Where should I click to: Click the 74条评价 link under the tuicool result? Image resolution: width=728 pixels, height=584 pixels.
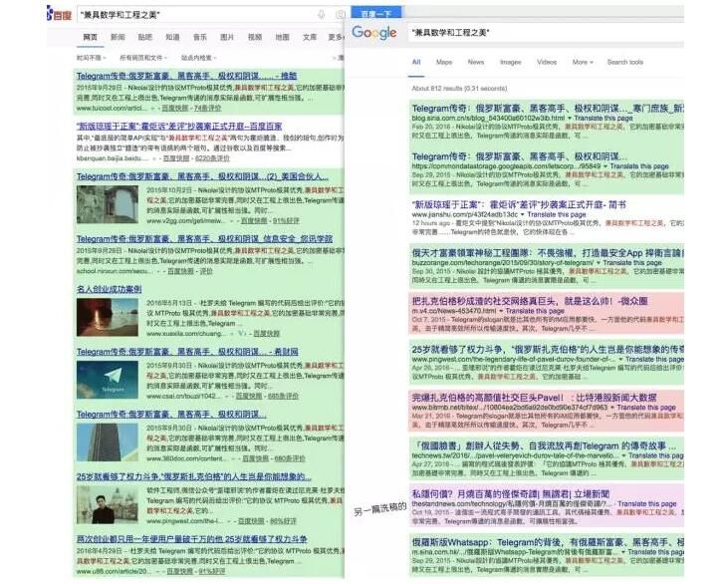[x=207, y=109]
